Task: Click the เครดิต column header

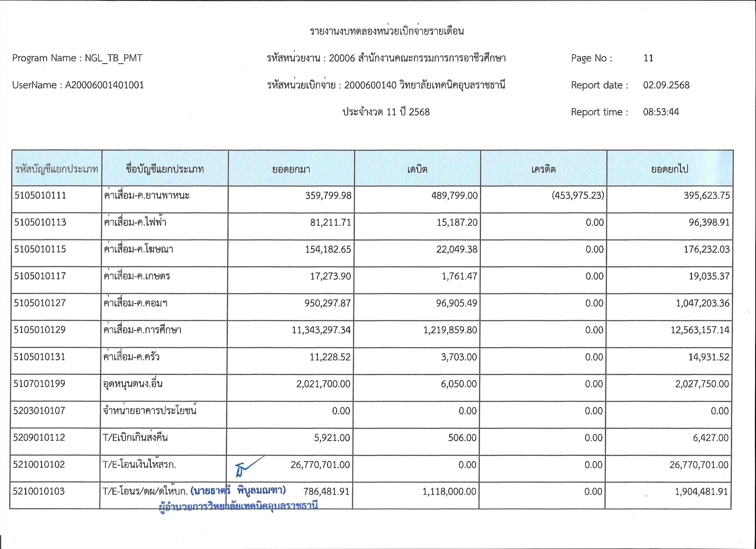Action: [543, 169]
